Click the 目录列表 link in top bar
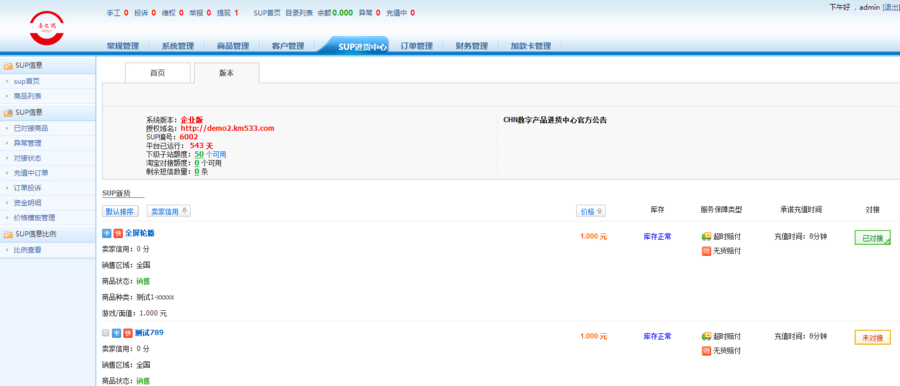Screen dimensions: 900x386 (299, 13)
